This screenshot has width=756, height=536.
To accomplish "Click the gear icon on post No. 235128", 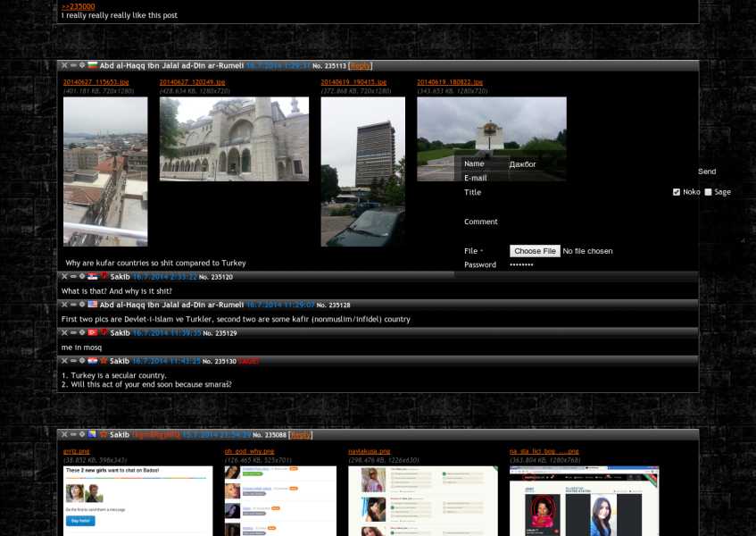I will (x=82, y=305).
